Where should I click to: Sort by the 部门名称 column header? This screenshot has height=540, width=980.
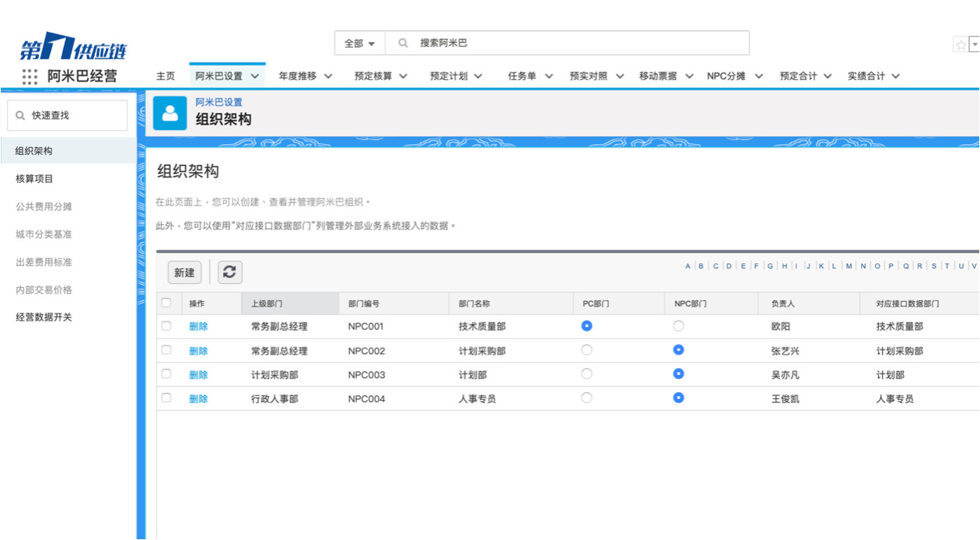(x=511, y=303)
